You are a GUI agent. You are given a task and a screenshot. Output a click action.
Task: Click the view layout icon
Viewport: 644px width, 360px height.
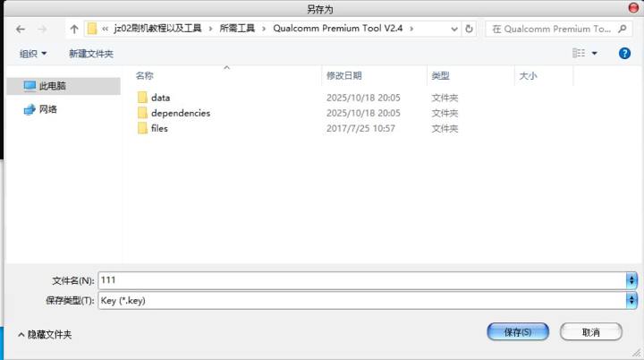coord(579,53)
